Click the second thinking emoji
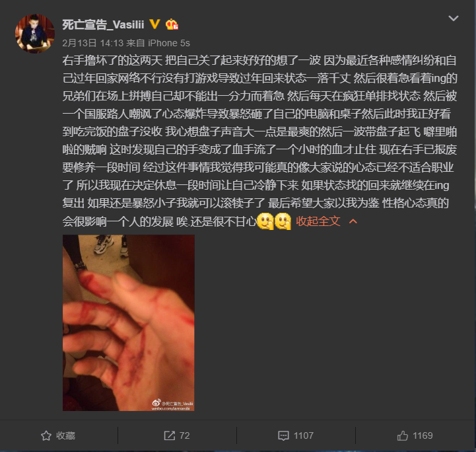The image size is (476, 452). [283, 221]
